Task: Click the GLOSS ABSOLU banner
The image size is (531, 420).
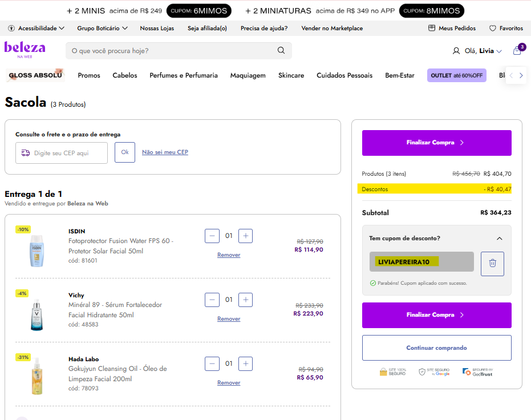Action: [x=35, y=75]
